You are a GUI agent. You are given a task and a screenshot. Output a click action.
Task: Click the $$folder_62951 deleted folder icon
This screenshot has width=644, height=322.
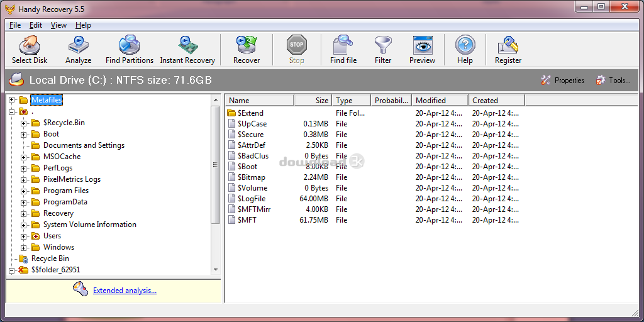pos(23,270)
